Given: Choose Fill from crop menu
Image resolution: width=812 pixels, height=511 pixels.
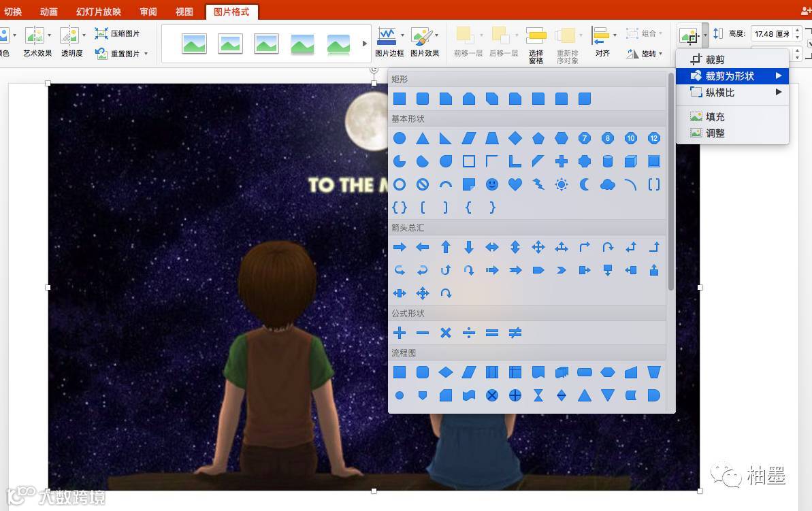Looking at the screenshot, I should (x=732, y=117).
